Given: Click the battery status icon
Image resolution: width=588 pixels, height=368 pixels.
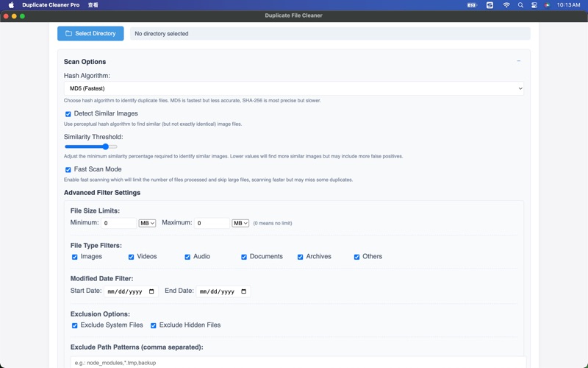Looking at the screenshot, I should [472, 5].
